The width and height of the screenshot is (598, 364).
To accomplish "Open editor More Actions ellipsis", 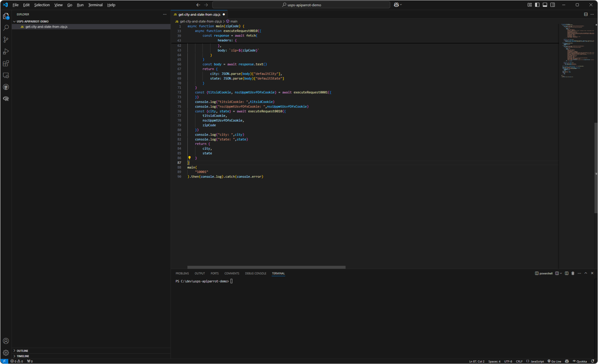I will point(592,14).
